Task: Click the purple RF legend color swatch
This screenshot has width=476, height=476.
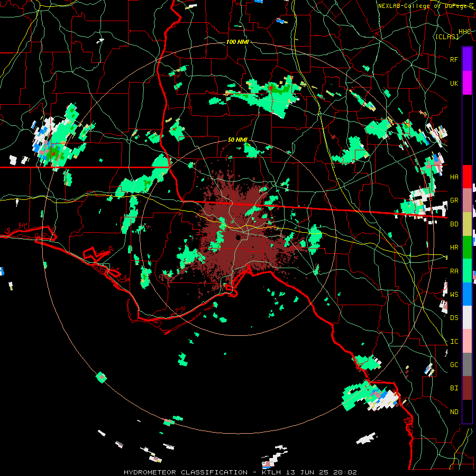Action: click(x=467, y=59)
